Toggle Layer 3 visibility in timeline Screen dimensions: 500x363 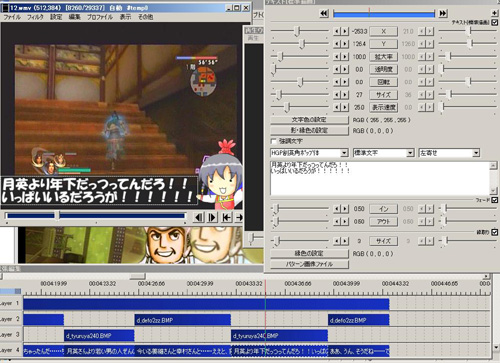(11, 335)
